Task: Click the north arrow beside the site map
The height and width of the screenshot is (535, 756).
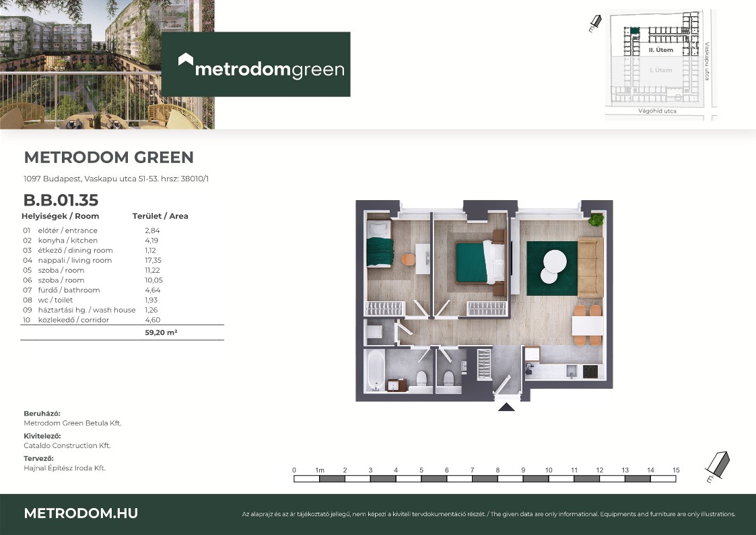Action: (594, 24)
